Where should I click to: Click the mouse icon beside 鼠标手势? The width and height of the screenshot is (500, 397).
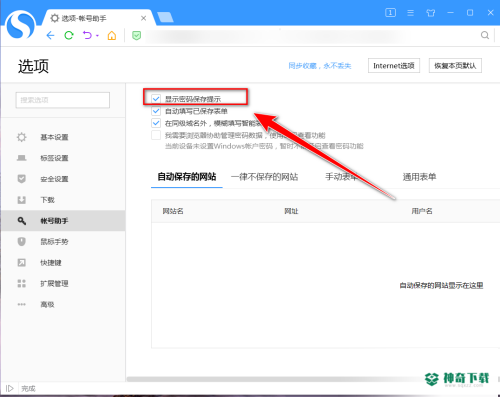point(22,241)
